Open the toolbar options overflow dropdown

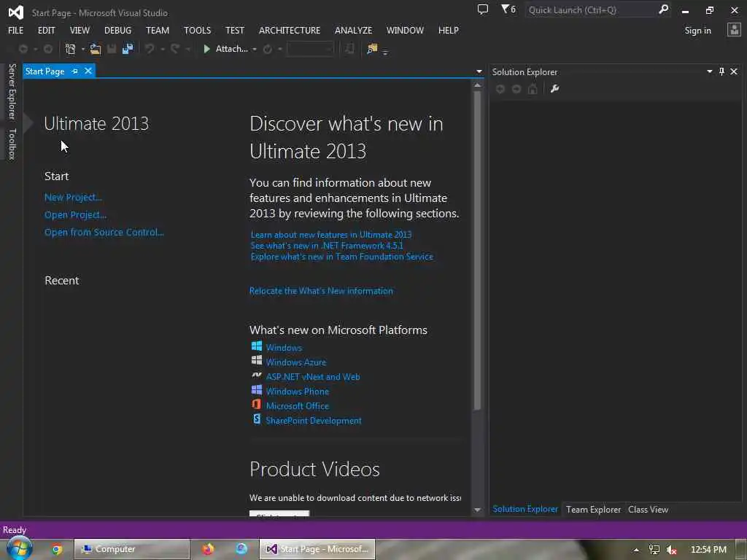385,52
